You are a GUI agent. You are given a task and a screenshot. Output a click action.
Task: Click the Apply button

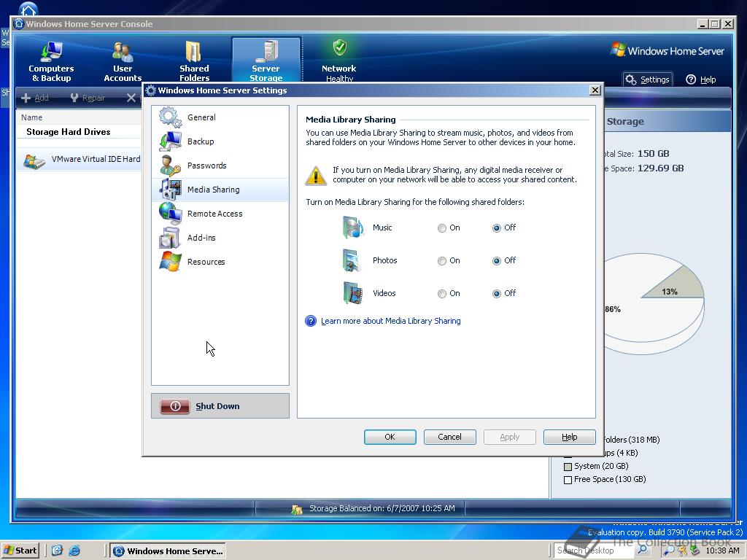point(510,437)
